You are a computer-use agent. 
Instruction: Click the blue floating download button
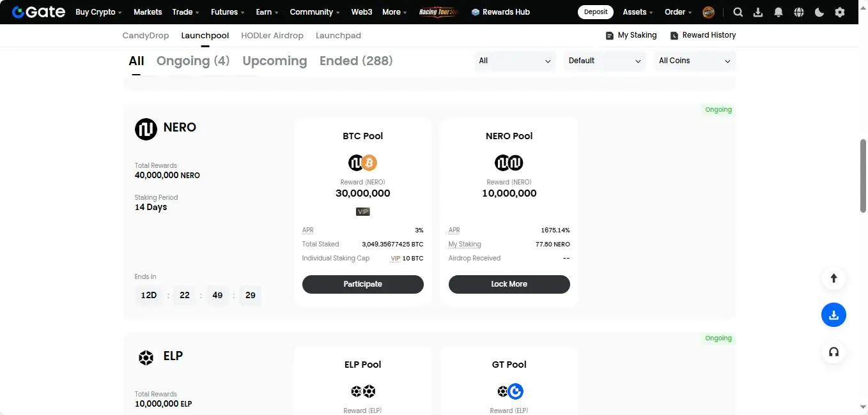833,315
